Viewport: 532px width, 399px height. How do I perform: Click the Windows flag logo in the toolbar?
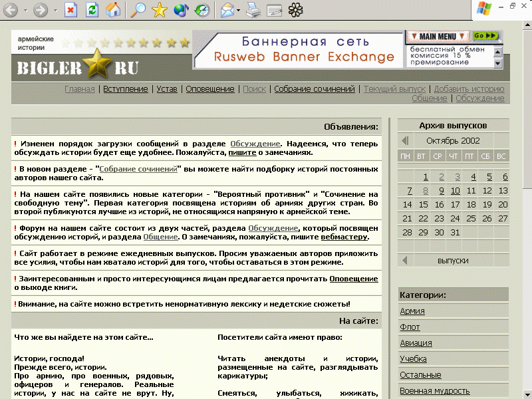pyautogui.click(x=484, y=9)
